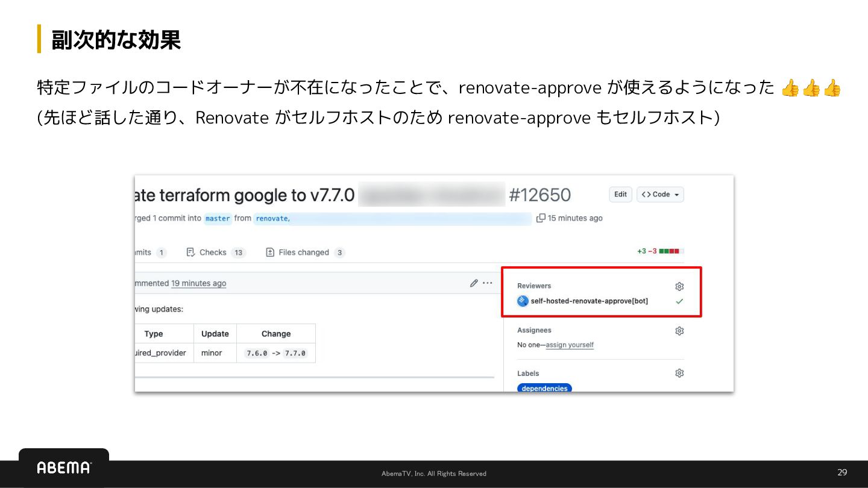Click the Labels gear icon
This screenshot has width=868, height=488.
click(x=679, y=374)
